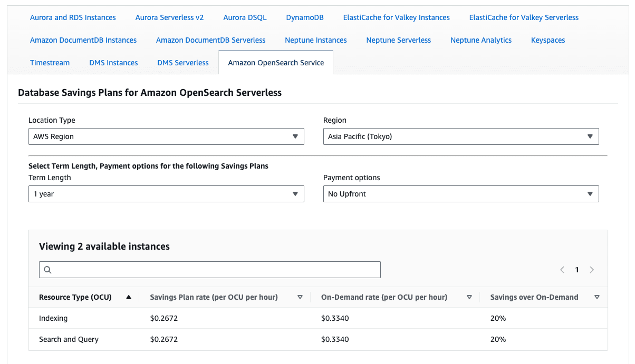
Task: Click the sort arrow on Resource Type (OCU) column
Action: (x=128, y=297)
